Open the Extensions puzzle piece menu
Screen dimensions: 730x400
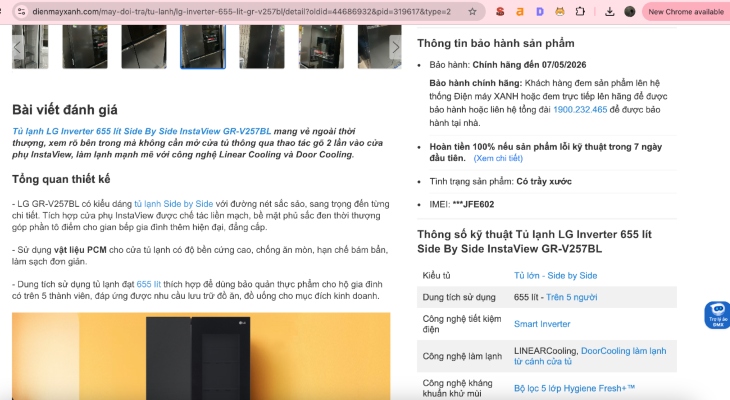point(580,12)
